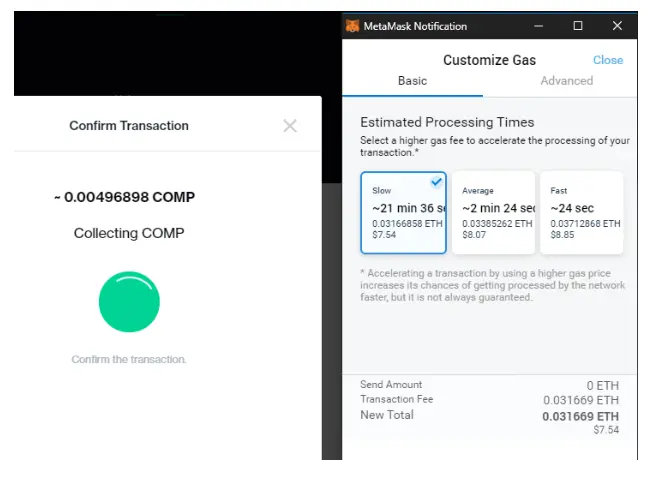Close the Confirm Transaction dialog with X

click(290, 125)
